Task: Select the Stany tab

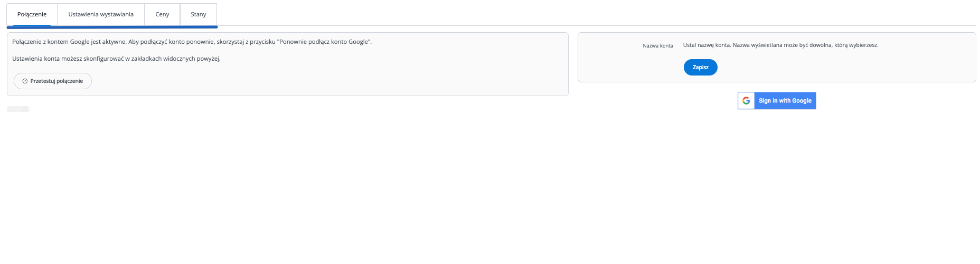Action: point(199,14)
